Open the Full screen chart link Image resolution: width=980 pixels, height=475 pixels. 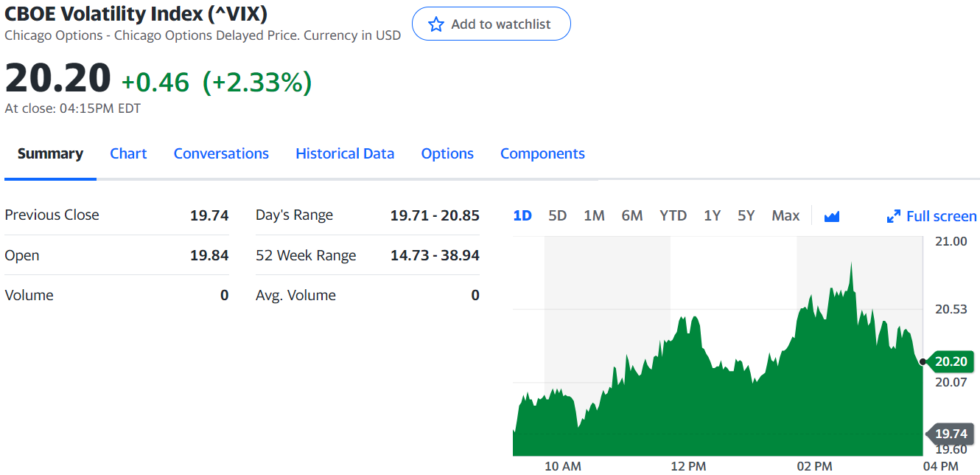pos(932,216)
